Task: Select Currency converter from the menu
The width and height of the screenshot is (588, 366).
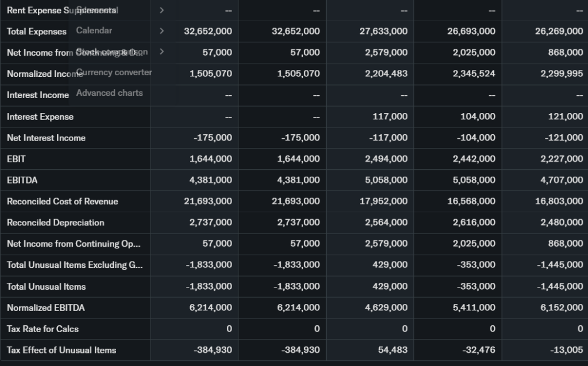Action: 114,72
